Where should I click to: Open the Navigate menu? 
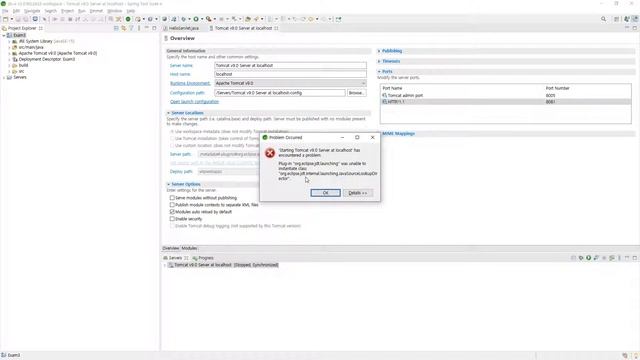pos(32,11)
